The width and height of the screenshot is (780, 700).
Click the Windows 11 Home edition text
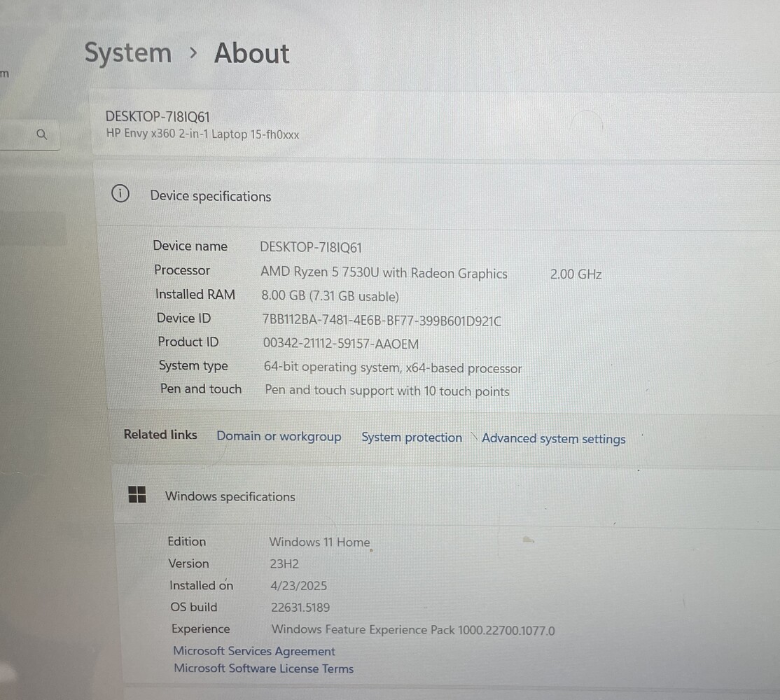tap(319, 542)
